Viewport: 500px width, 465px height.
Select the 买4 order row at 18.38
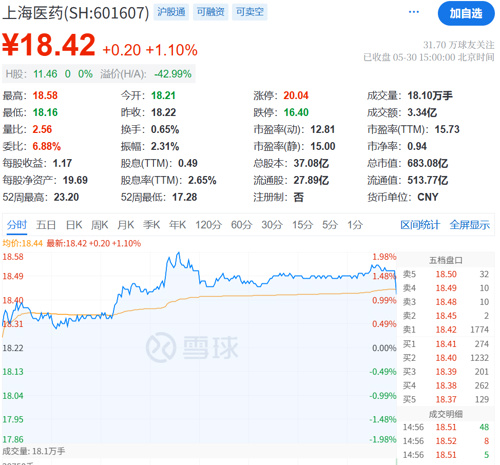(x=446, y=386)
